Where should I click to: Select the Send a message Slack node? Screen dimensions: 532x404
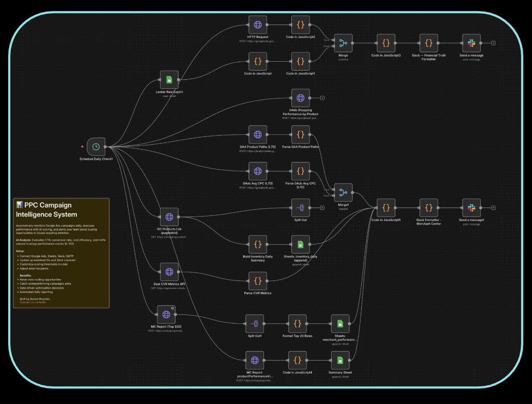click(x=471, y=43)
